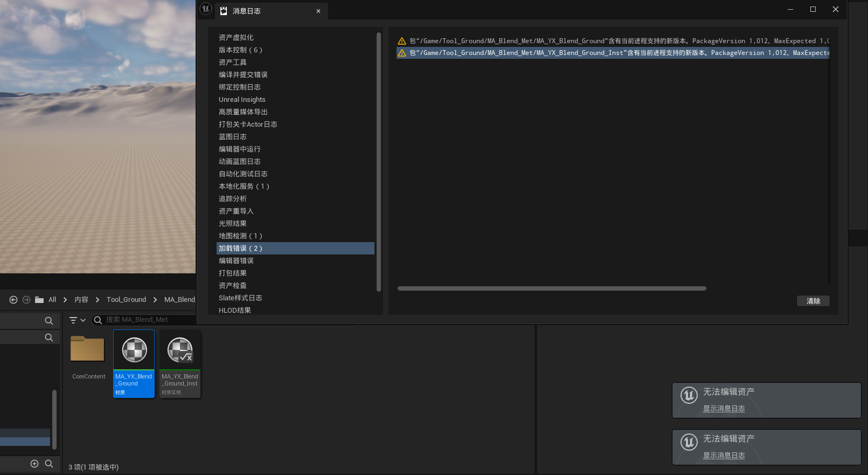Viewport: 868px width, 475px height.
Task: Click horizontal scrollbar of message list
Action: [552, 288]
